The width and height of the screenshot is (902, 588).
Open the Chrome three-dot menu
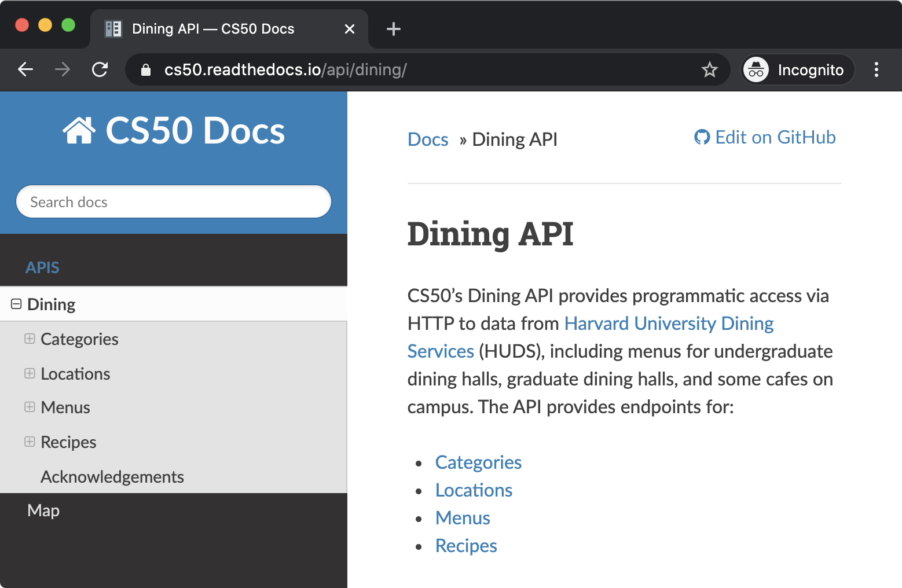[877, 69]
